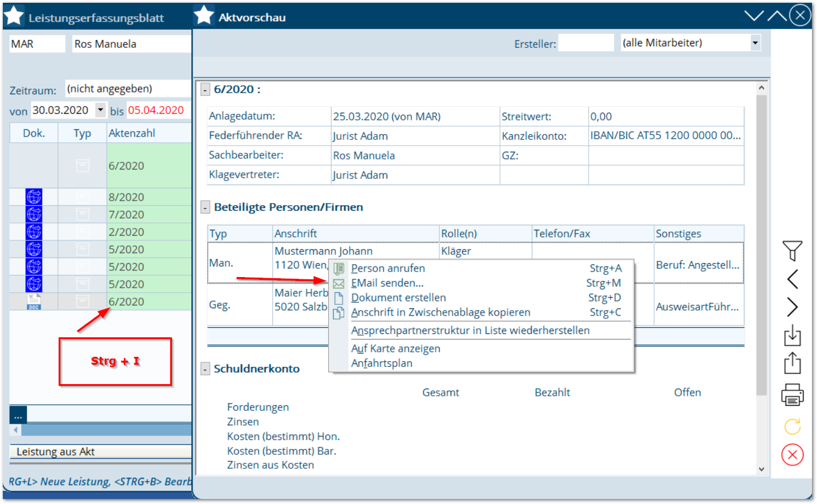Viewport: 817px width, 504px height.
Task: Click the Ersteller input field
Action: [x=586, y=43]
